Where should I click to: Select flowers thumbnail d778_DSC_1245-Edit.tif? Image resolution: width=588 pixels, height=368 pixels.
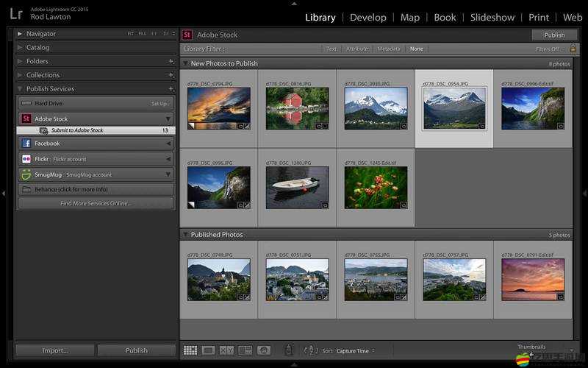click(x=376, y=188)
